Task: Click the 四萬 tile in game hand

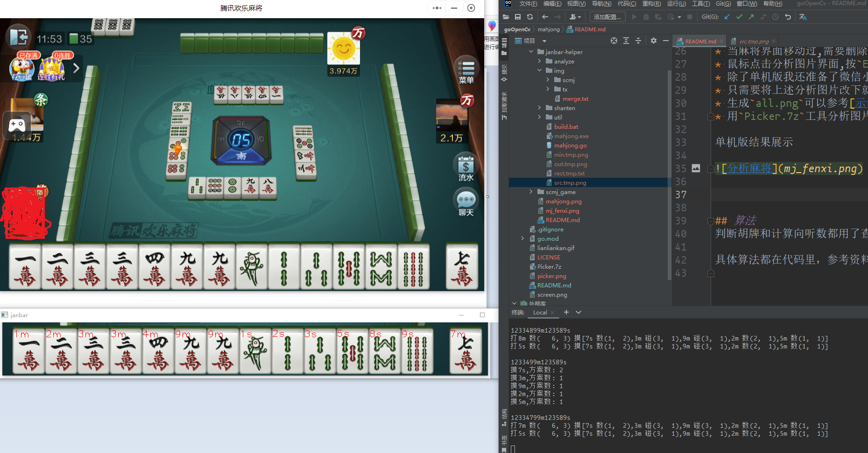Action: tap(154, 266)
